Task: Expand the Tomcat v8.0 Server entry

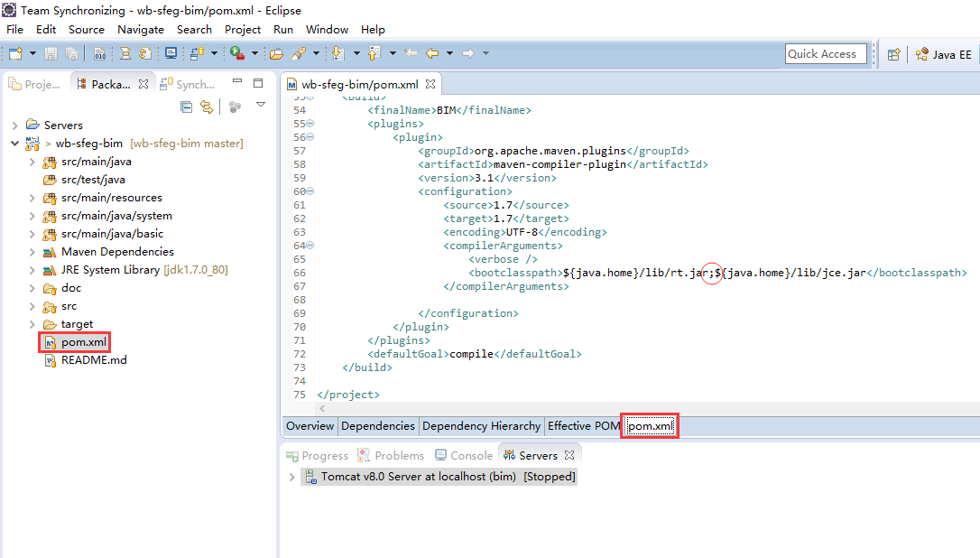Action: tap(291, 477)
